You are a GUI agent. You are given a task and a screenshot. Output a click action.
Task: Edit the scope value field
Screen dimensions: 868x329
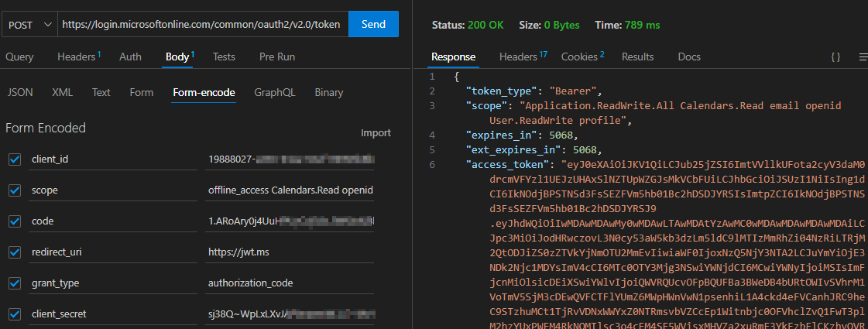click(x=290, y=190)
